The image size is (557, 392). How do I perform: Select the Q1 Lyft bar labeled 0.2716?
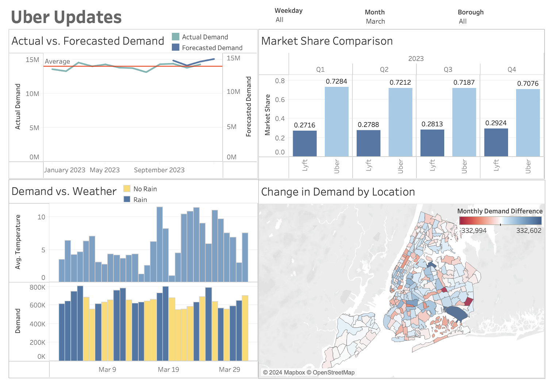(304, 143)
